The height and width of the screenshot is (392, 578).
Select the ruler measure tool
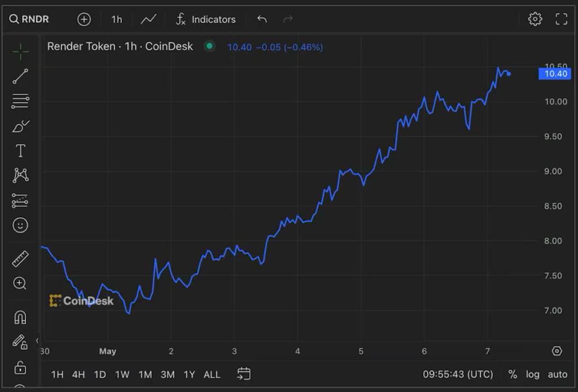(20, 259)
